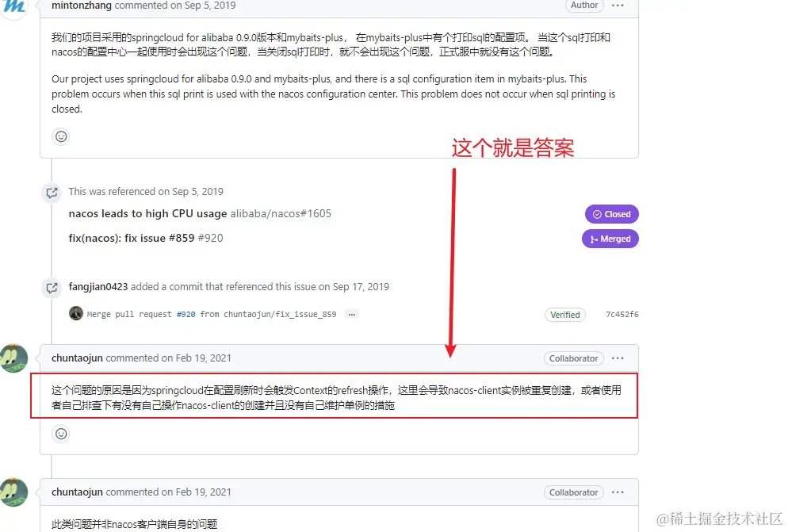
Task: Open commit hash 7c452f6
Action: pyautogui.click(x=622, y=314)
